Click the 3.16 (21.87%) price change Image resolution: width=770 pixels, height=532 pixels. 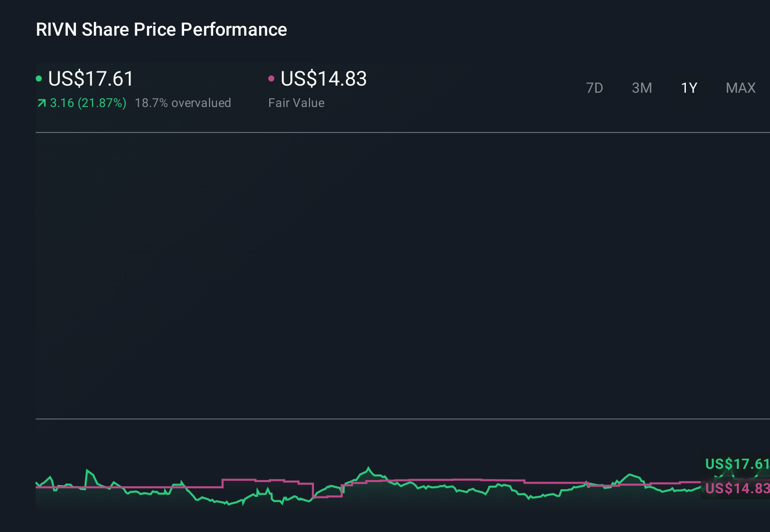click(x=88, y=103)
